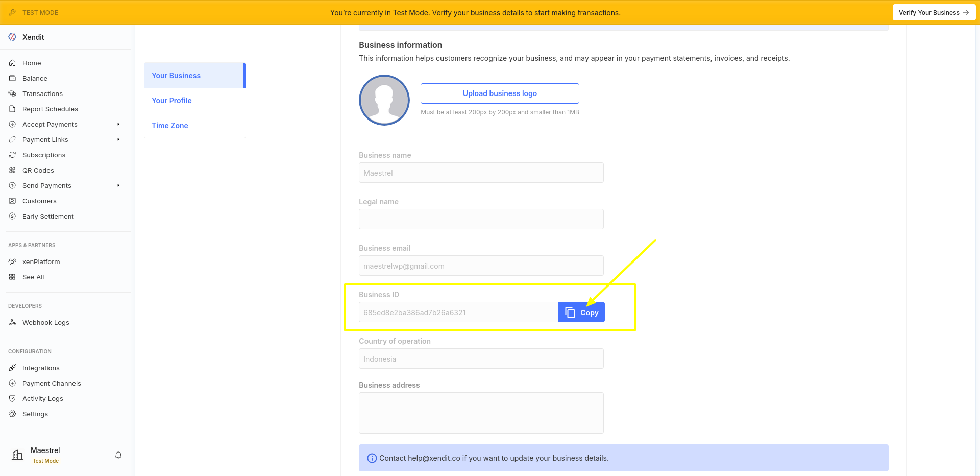Open the Time Zone tab
980x476 pixels.
[x=170, y=126]
